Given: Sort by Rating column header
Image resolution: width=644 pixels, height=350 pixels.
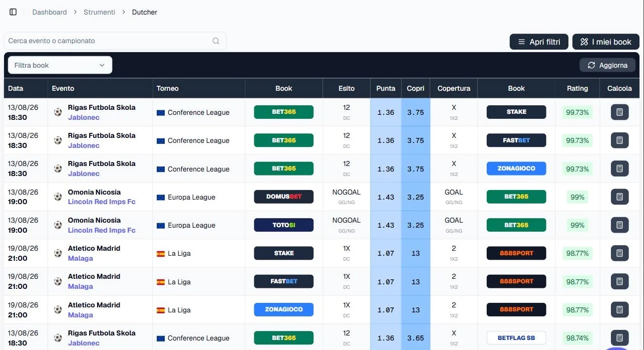Looking at the screenshot, I should coord(577,88).
